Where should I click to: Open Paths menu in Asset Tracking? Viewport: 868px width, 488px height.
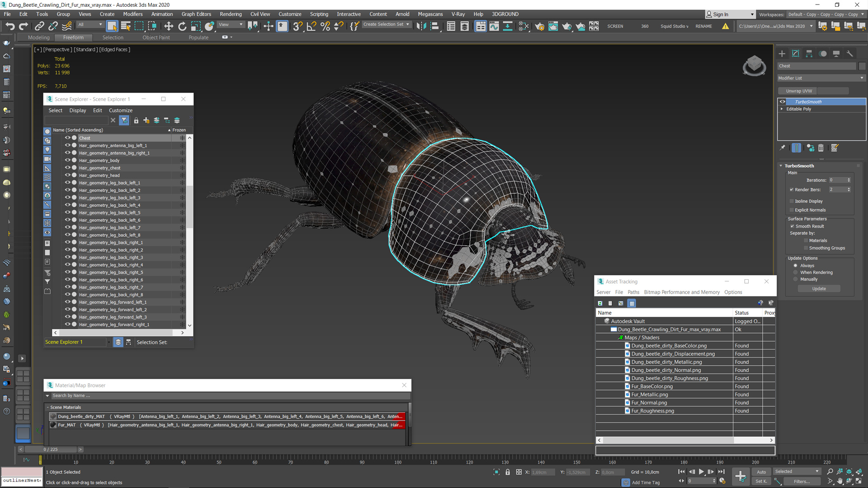(633, 292)
